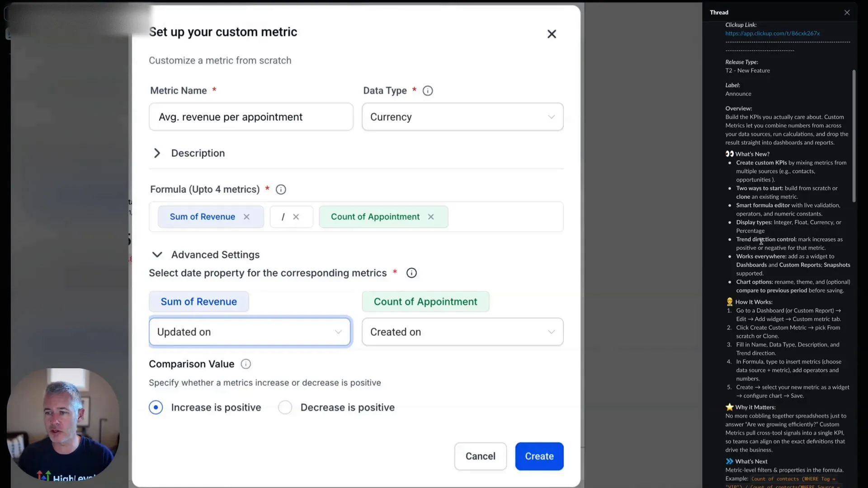Open the ClickUp link in the thread
This screenshot has height=488, width=868.
[x=772, y=33]
